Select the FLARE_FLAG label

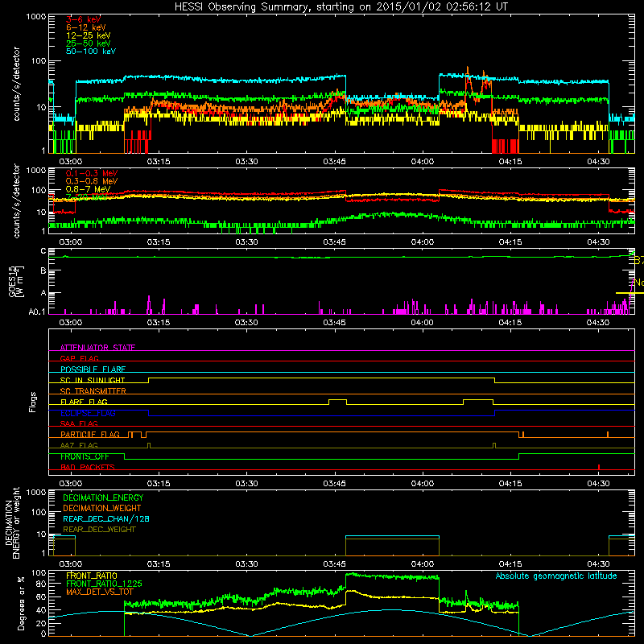[x=84, y=402]
